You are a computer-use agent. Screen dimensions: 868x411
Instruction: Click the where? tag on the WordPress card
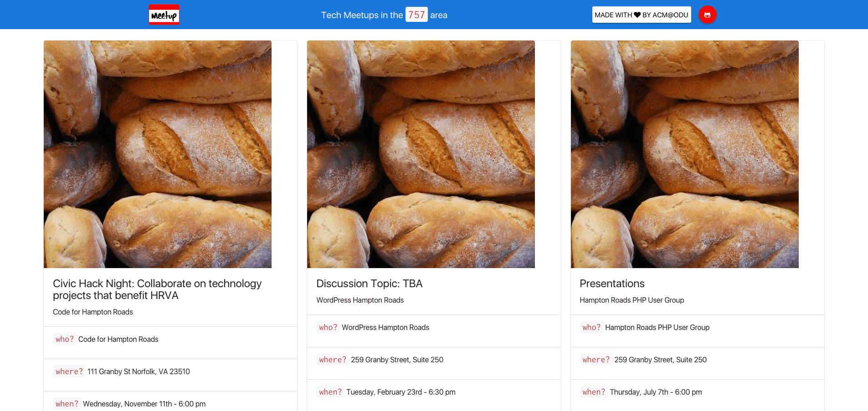[332, 359]
